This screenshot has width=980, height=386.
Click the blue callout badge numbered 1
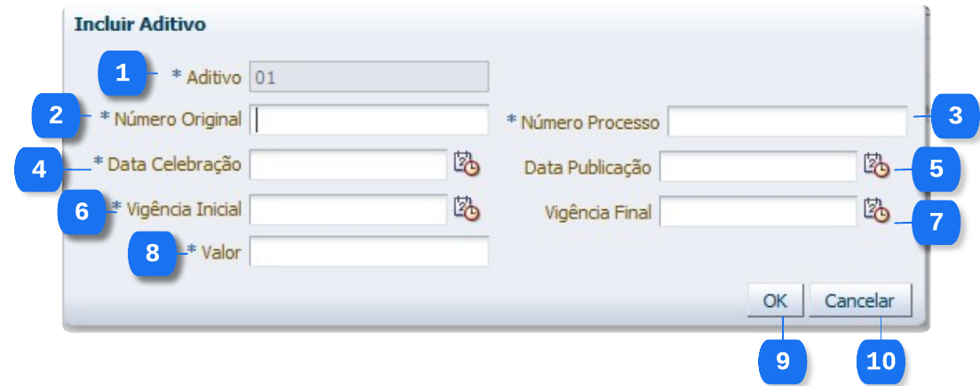click(x=122, y=73)
